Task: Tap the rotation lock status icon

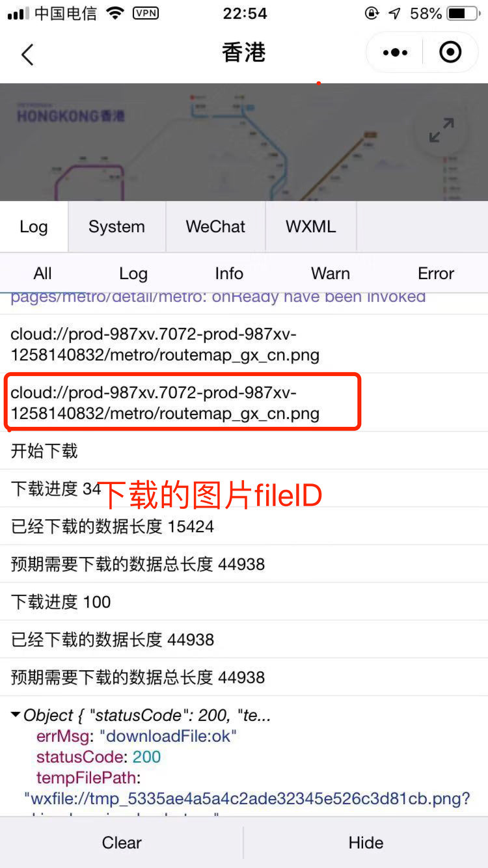Action: coord(372,13)
